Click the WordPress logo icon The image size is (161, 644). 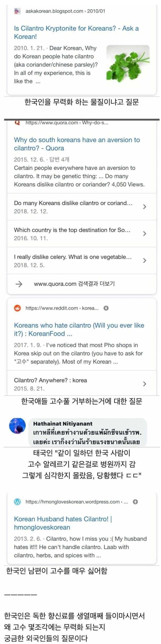[x=17, y=502]
